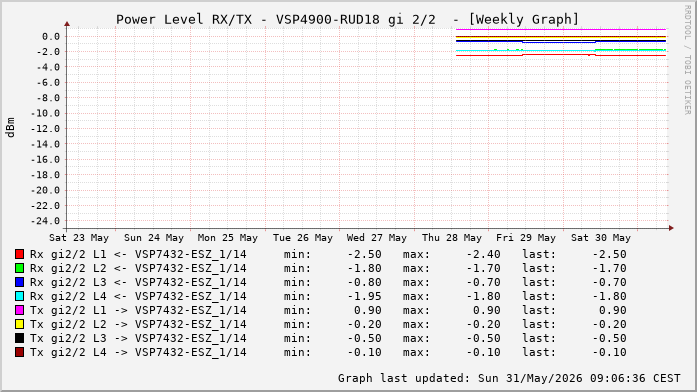
Task: Click the Tx L1 last value 0.90
Action: tap(613, 310)
